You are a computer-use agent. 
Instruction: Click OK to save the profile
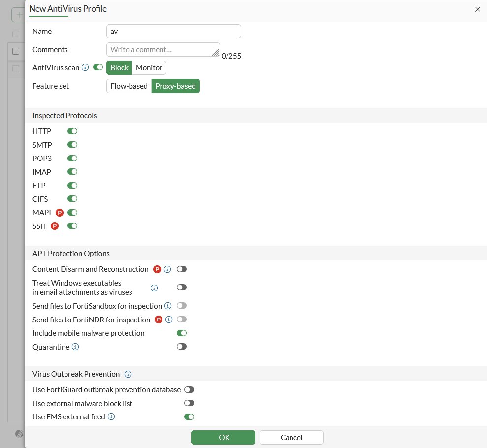pos(223,437)
